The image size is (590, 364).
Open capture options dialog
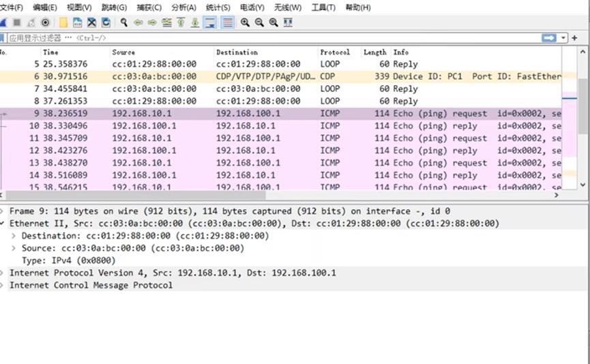tap(46, 22)
